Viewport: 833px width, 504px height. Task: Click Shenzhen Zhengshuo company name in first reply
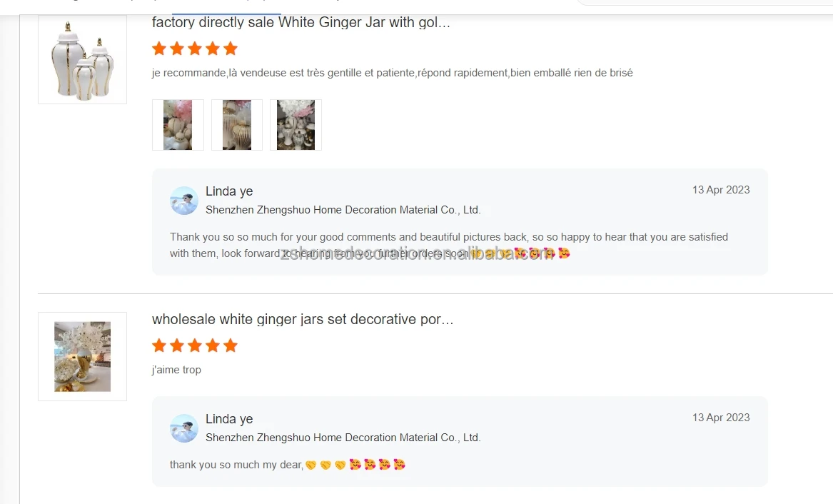tap(343, 210)
